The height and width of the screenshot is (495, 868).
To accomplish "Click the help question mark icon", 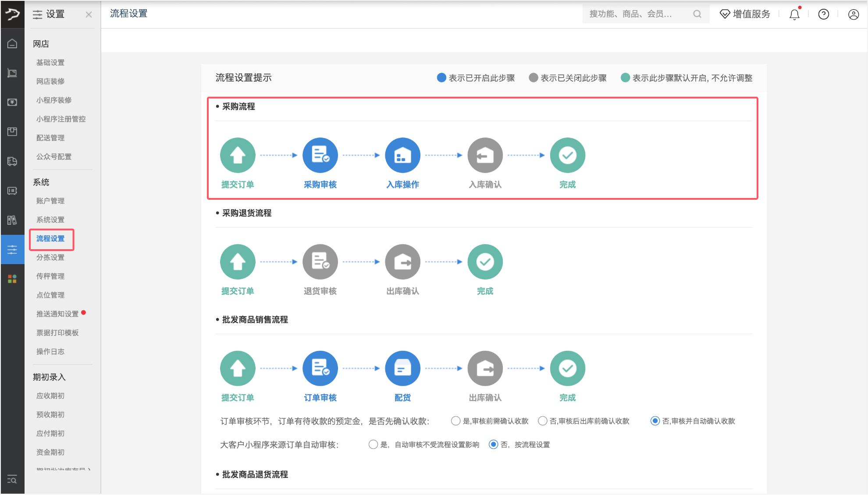I will point(824,14).
